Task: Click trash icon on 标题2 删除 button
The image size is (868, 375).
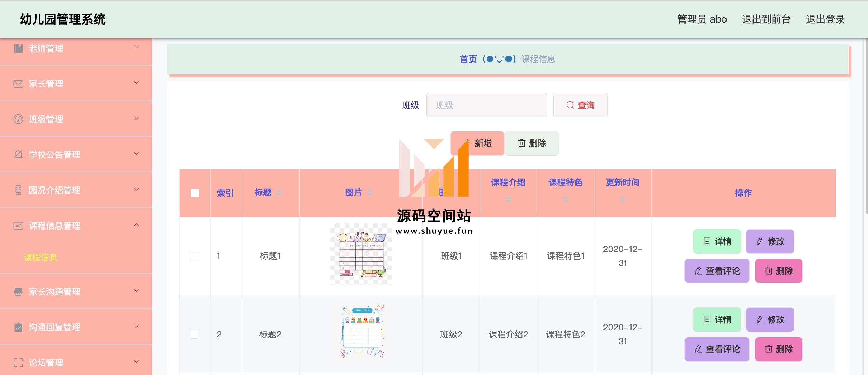Action: pos(769,349)
